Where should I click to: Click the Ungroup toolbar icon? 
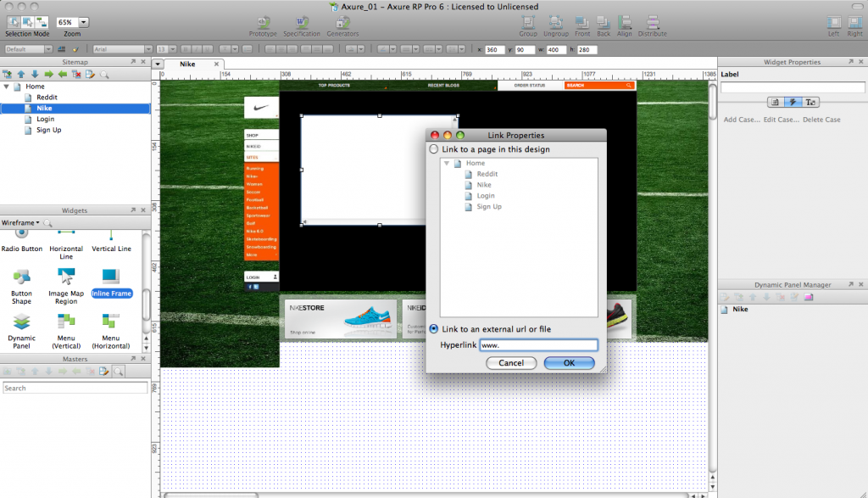[556, 26]
